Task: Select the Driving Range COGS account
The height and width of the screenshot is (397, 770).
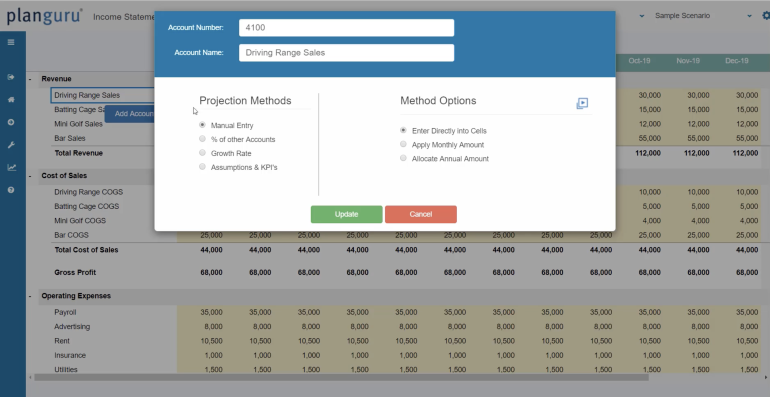Action: (88, 192)
